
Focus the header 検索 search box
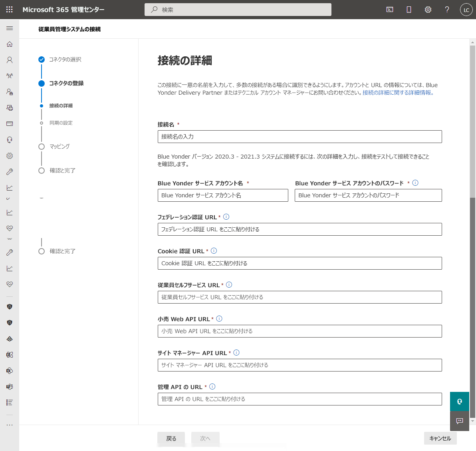(x=238, y=10)
